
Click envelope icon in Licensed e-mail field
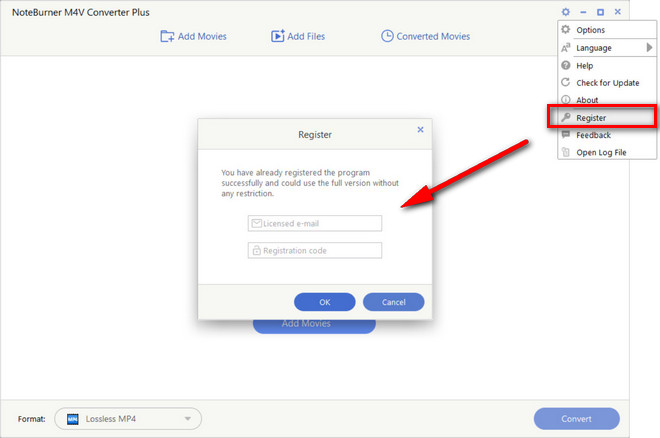click(256, 223)
